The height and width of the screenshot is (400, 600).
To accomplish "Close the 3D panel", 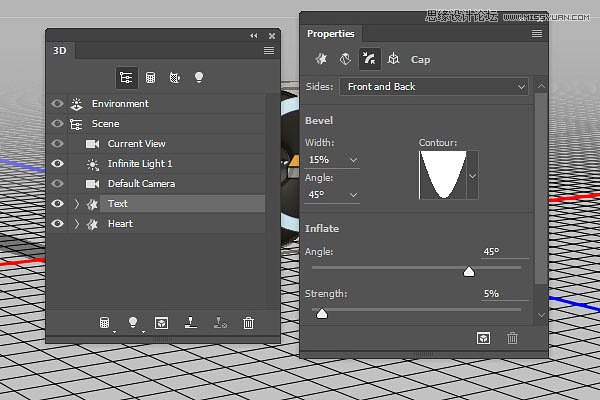I will coord(272,36).
